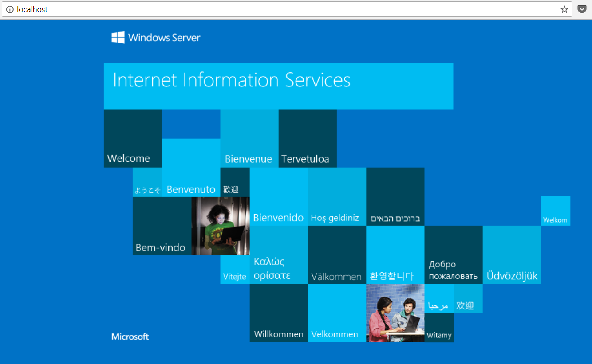This screenshot has height=364, width=592.
Task: Click the Microsoft logo at bottom left
Action: (x=130, y=336)
